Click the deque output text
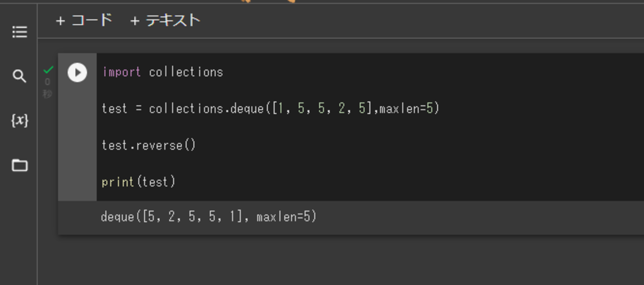This screenshot has height=285, width=644. click(209, 217)
